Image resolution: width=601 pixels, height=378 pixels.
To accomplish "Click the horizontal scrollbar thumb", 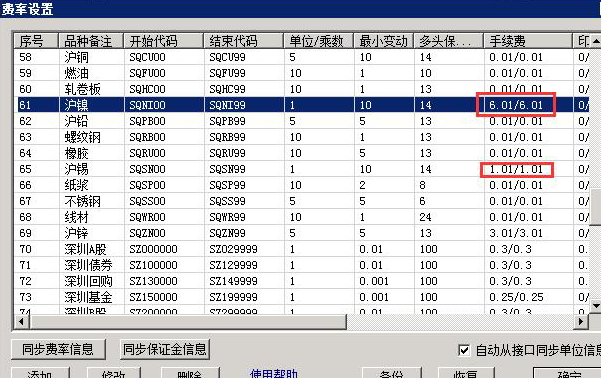I will pos(188,321).
